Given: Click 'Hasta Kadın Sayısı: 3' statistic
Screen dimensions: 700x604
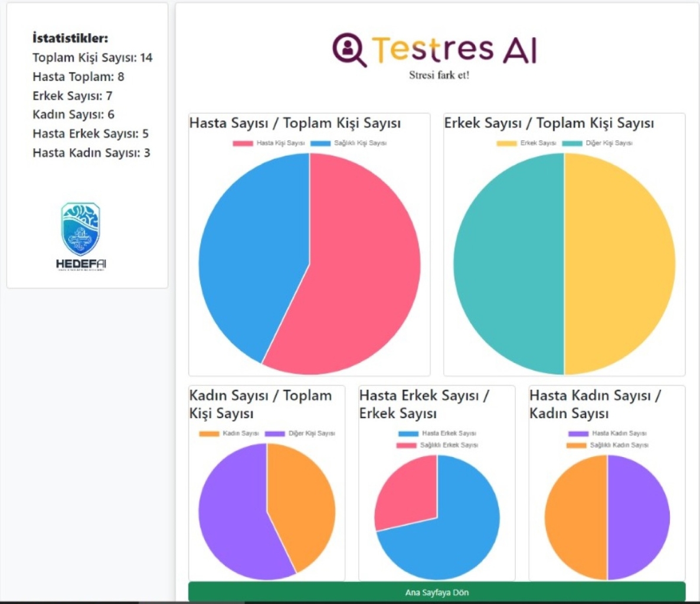Looking at the screenshot, I should click(x=91, y=153).
